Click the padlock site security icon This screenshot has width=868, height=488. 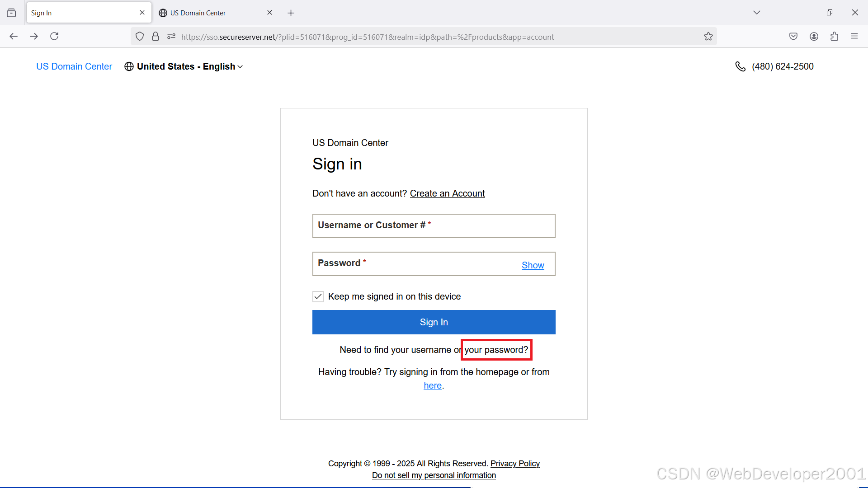156,37
